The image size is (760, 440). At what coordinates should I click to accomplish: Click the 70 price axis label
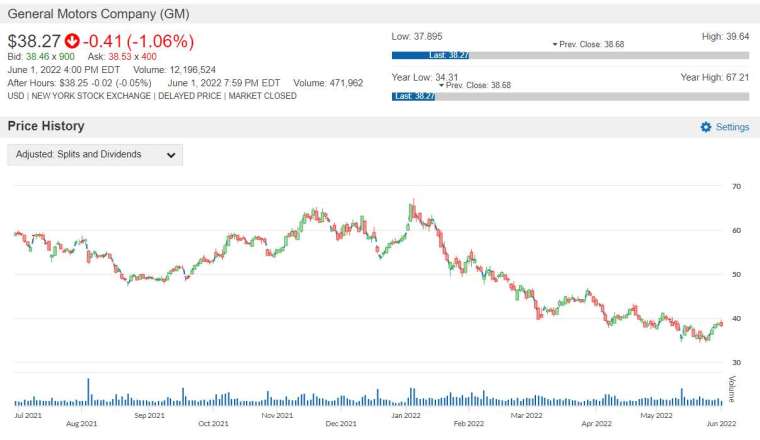(736, 186)
